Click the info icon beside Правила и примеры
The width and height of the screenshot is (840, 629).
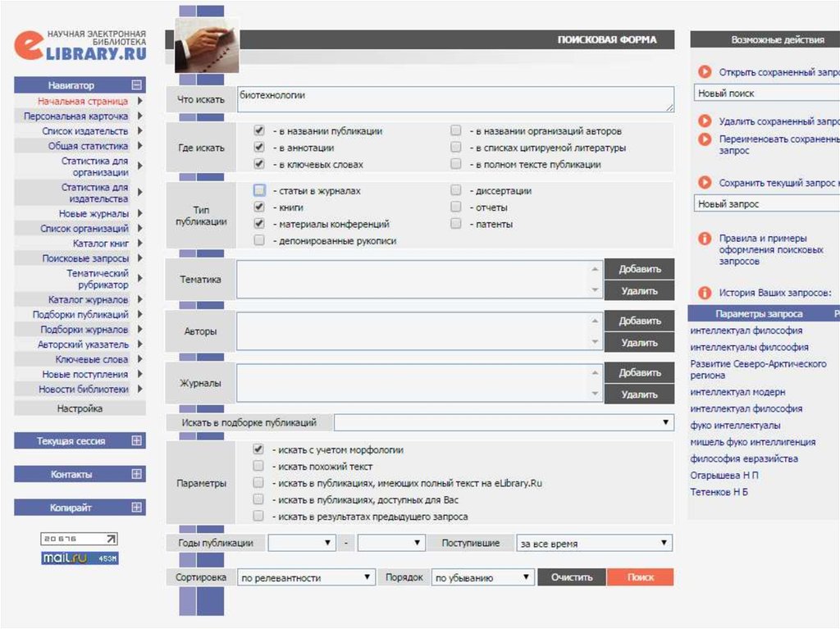click(x=705, y=238)
